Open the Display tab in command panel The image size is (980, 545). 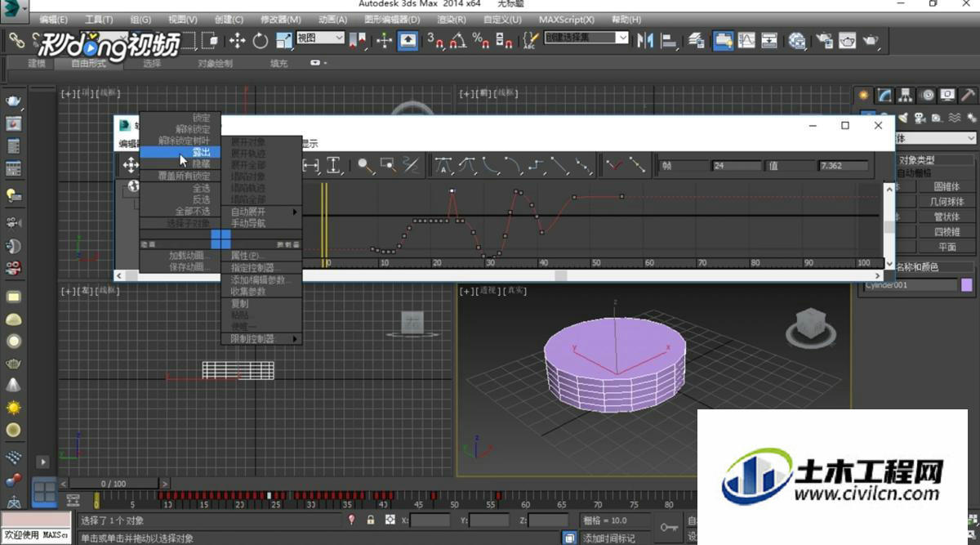(x=947, y=95)
